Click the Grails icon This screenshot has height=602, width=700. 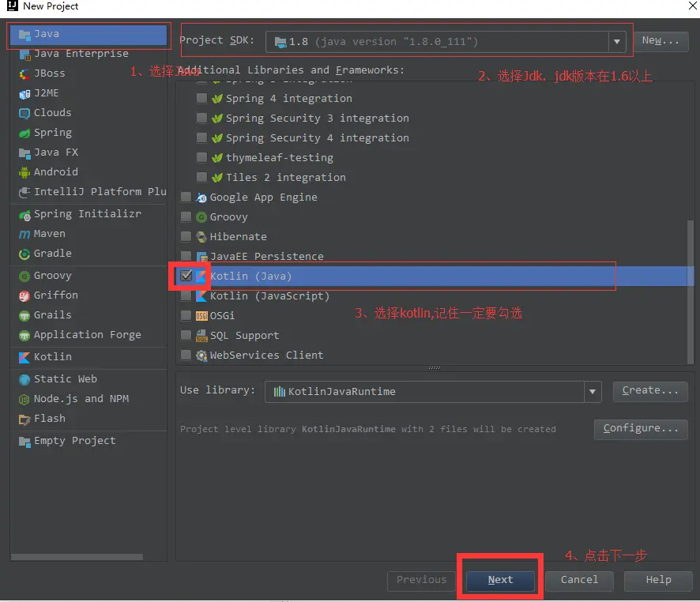[24, 315]
